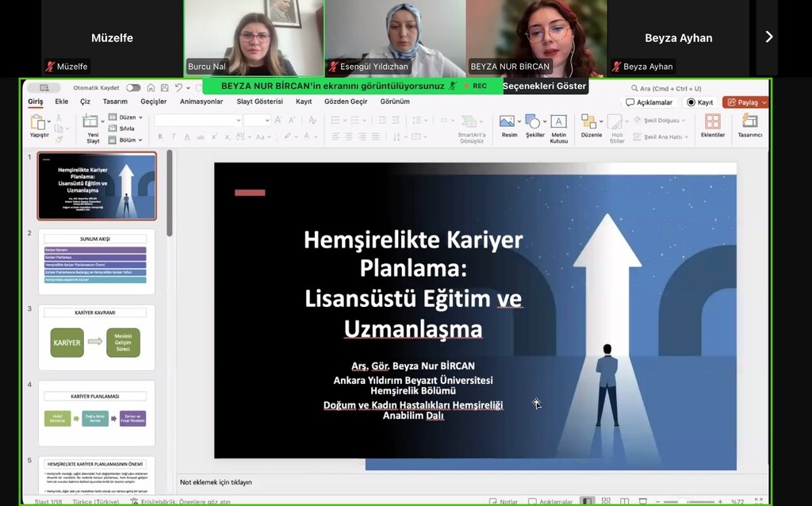The height and width of the screenshot is (506, 812).
Task: Click the slide panel vertical scrollbar
Action: point(170,194)
